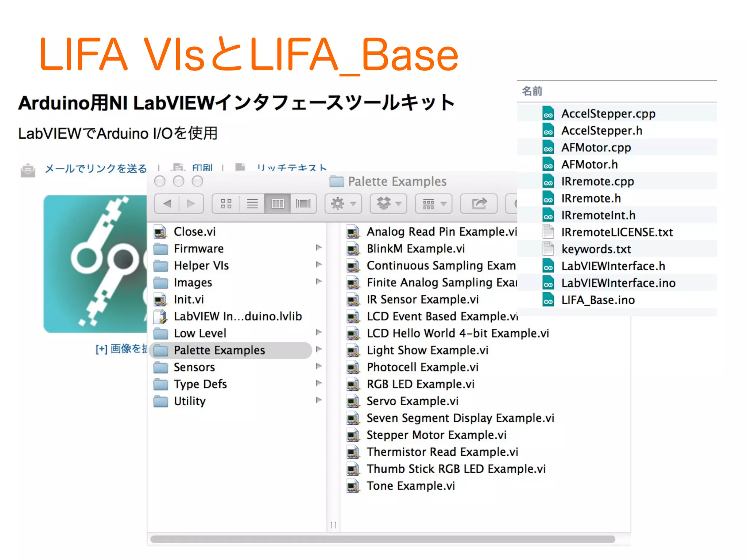Image resolution: width=747 pixels, height=560 pixels.
Task: Click the 印刷 print link
Action: tap(202, 167)
